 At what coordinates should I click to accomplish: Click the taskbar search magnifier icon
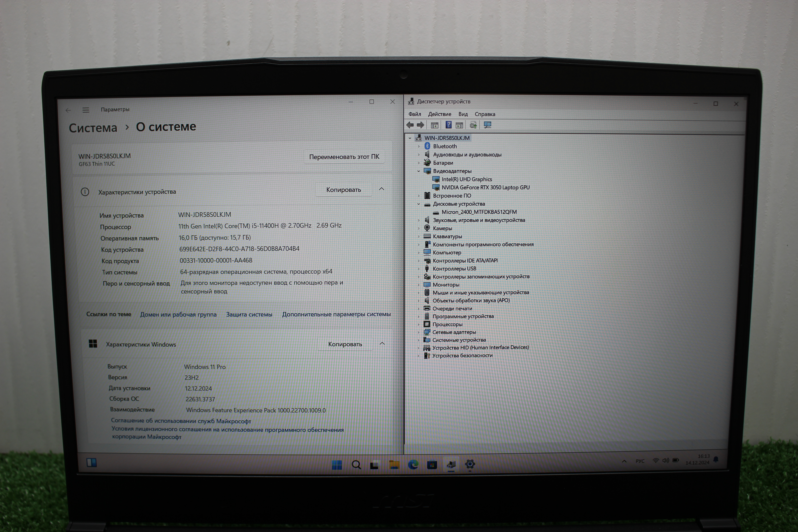(356, 465)
